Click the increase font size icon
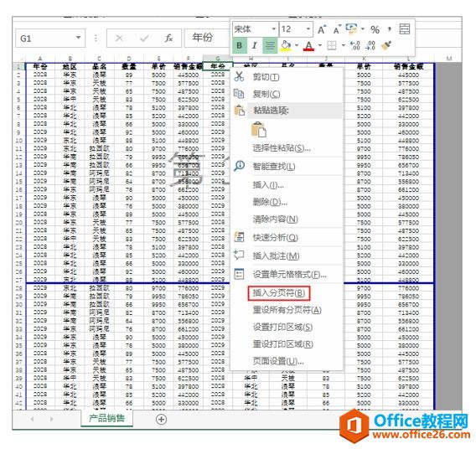 (x=322, y=29)
